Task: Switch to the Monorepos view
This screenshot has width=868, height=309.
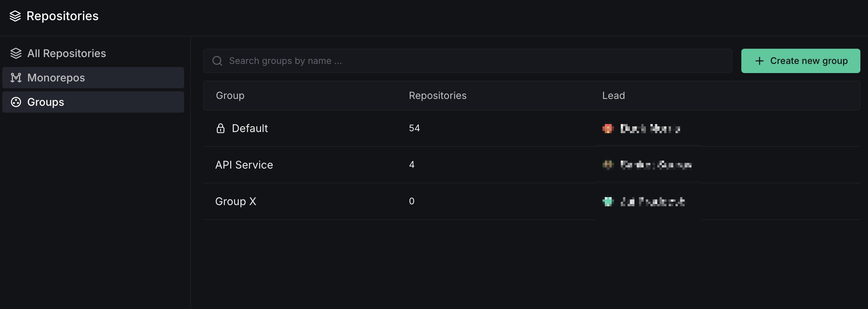Action: [x=56, y=78]
